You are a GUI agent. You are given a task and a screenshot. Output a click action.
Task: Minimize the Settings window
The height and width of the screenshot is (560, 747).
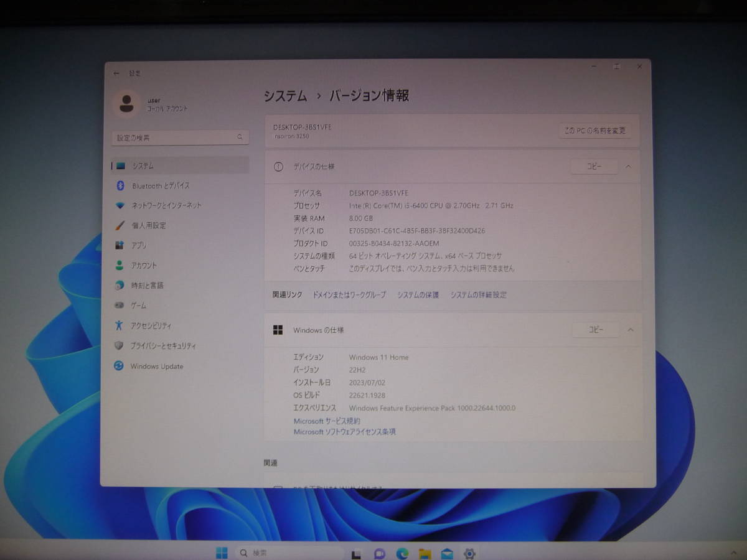click(593, 66)
